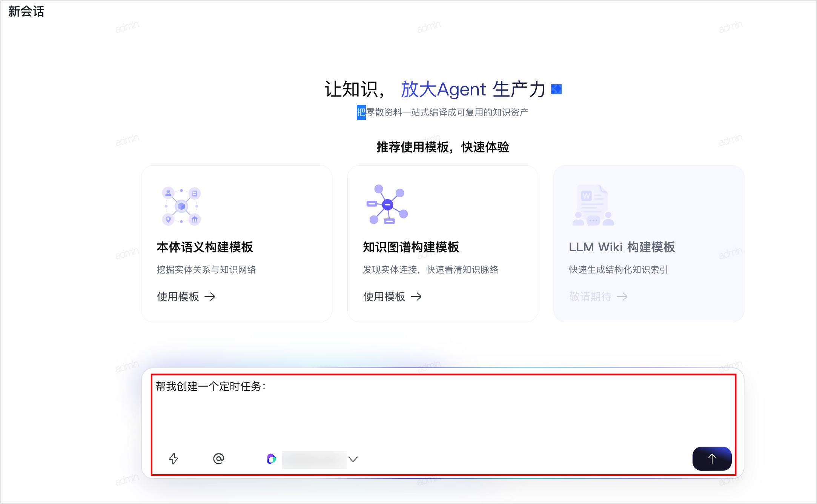Click the 放大Agent 生产力 headline
Image resolution: width=817 pixels, height=504 pixels.
coord(473,89)
